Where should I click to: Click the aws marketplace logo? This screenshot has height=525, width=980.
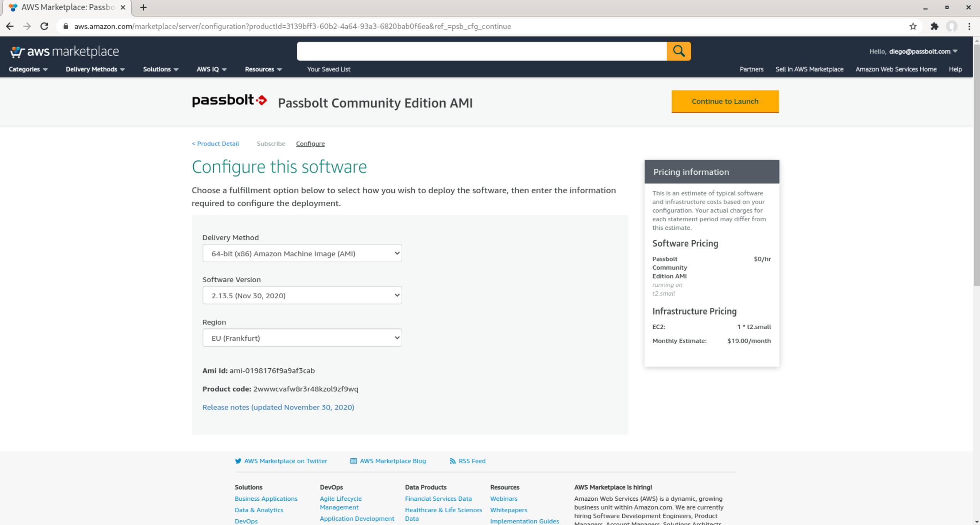[x=64, y=51]
